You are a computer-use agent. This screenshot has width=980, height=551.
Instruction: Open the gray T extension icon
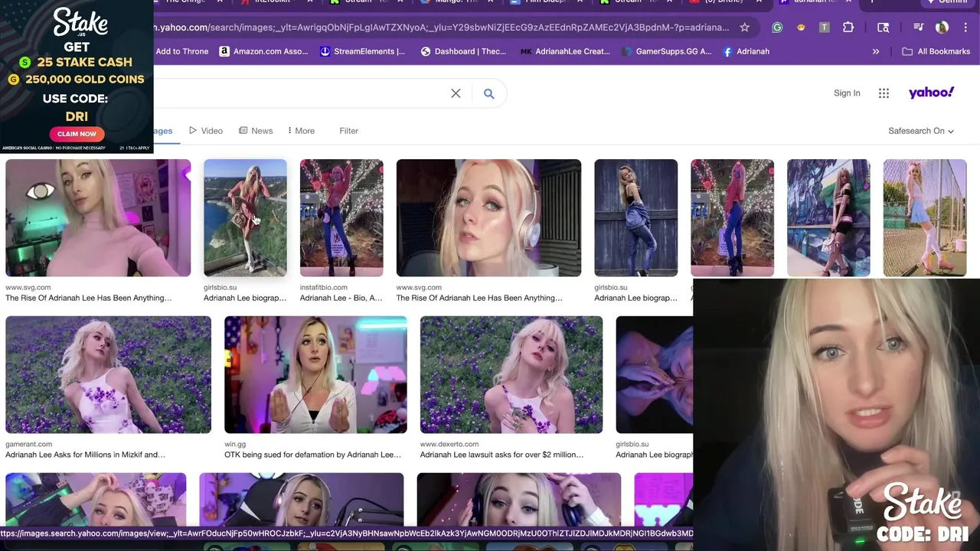coord(825,28)
